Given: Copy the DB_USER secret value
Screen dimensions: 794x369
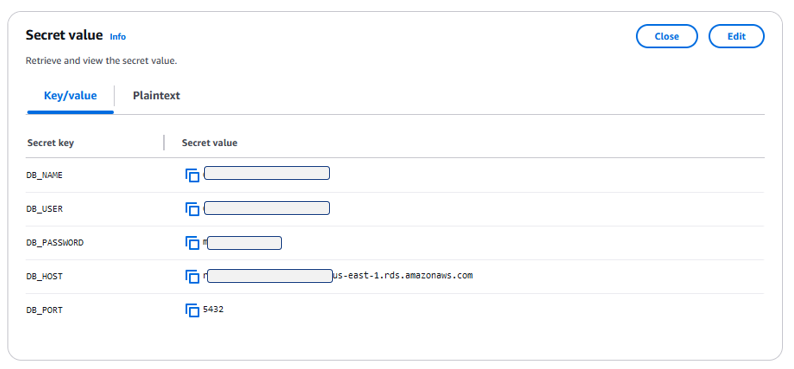Looking at the screenshot, I should pyautogui.click(x=192, y=209).
